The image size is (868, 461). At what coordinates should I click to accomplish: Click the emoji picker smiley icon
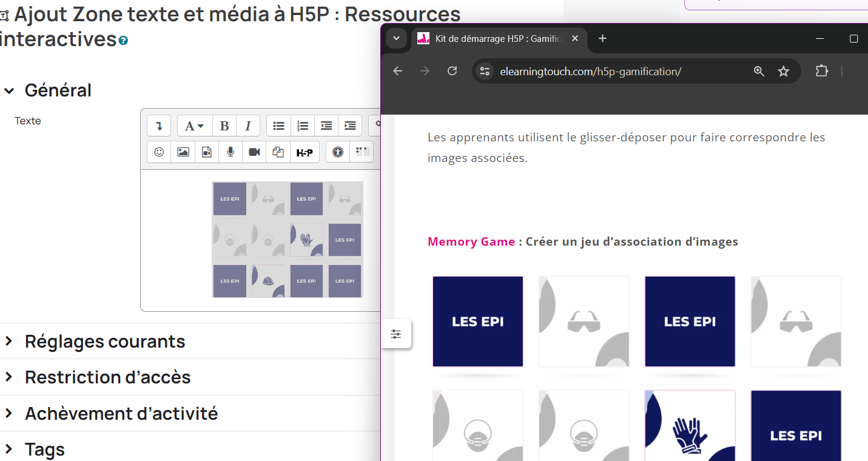[x=159, y=152]
